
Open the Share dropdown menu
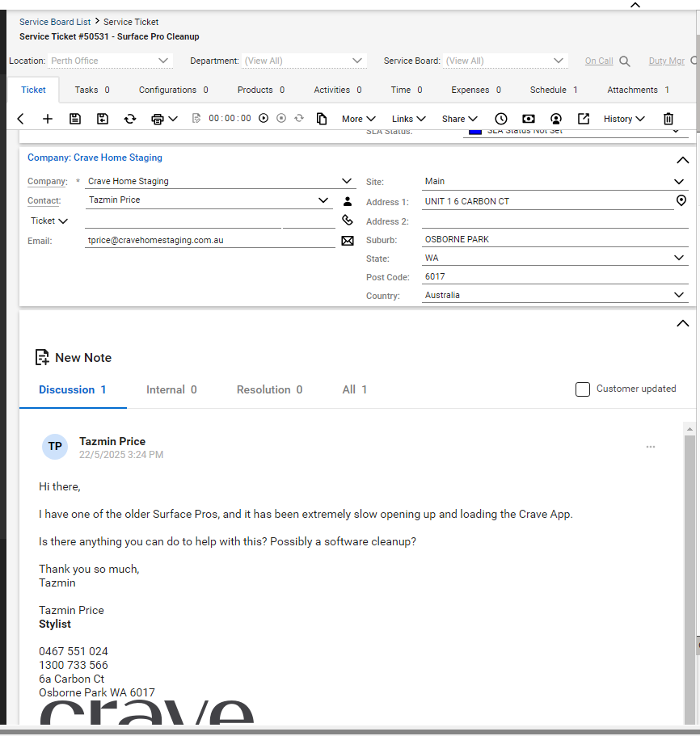click(460, 119)
